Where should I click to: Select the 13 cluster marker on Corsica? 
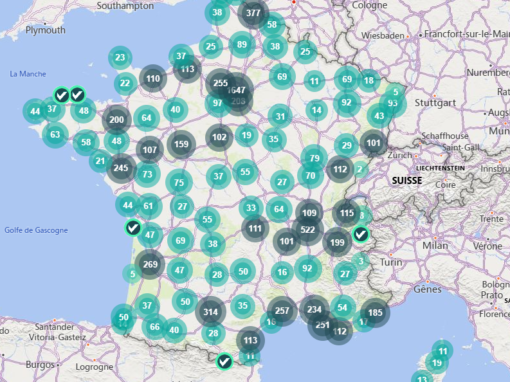pyautogui.click(x=422, y=379)
